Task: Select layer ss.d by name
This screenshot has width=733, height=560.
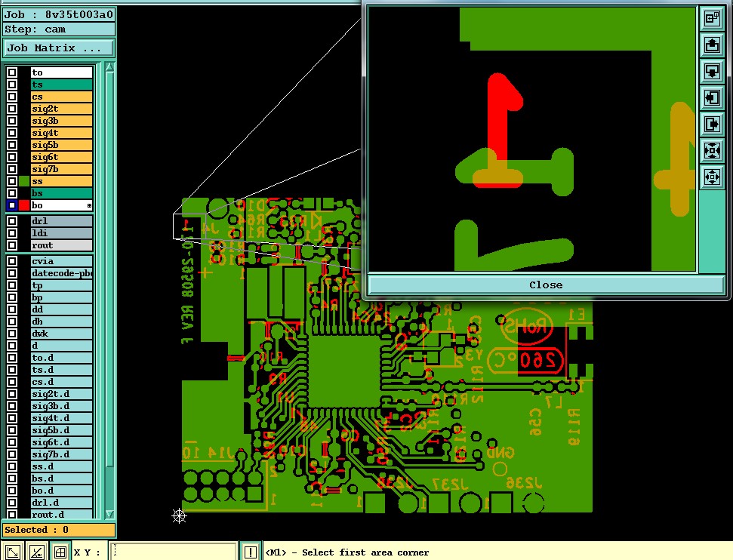Action: pos(62,466)
